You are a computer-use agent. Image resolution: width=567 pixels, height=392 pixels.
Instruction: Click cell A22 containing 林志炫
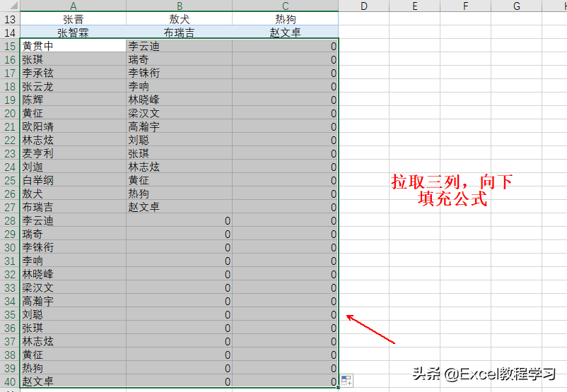[x=73, y=140]
